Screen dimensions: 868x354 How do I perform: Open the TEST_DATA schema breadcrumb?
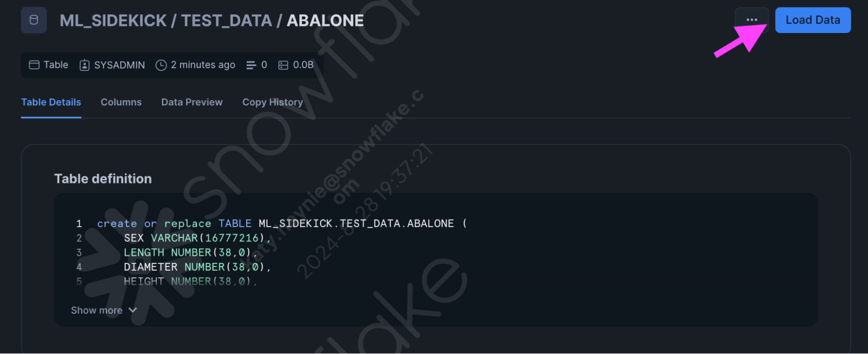coord(226,20)
